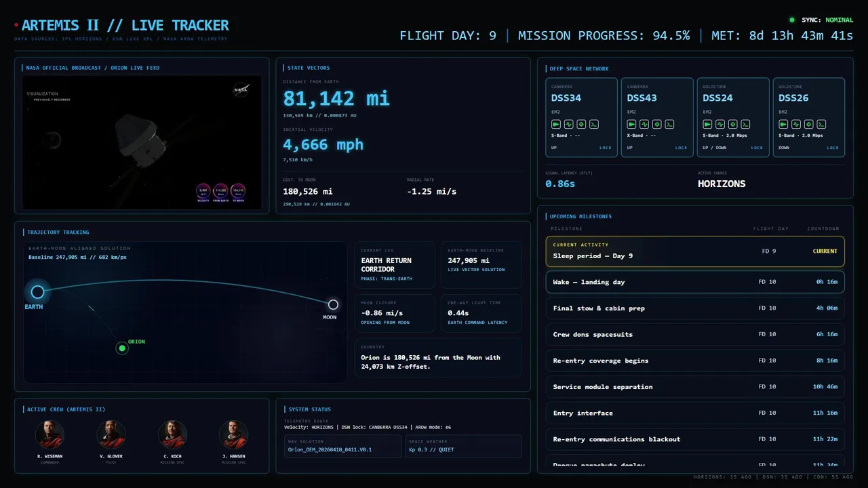Click the '-1.25 mi/s' radial rate value

tap(432, 192)
